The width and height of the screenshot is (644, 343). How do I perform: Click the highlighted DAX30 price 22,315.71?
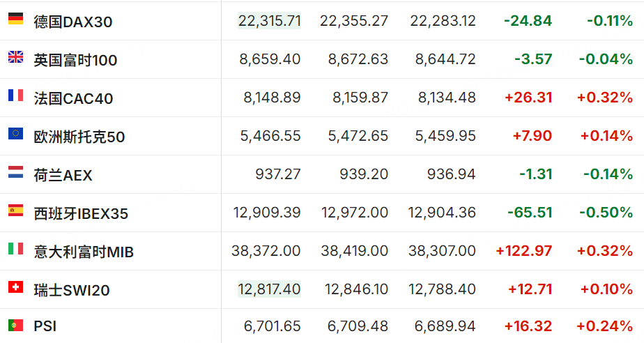(x=270, y=20)
